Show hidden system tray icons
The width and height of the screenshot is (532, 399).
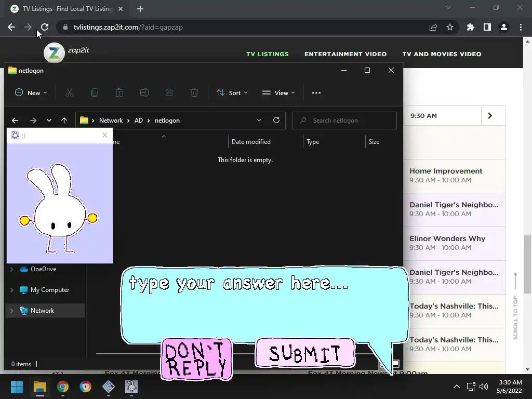(457, 387)
